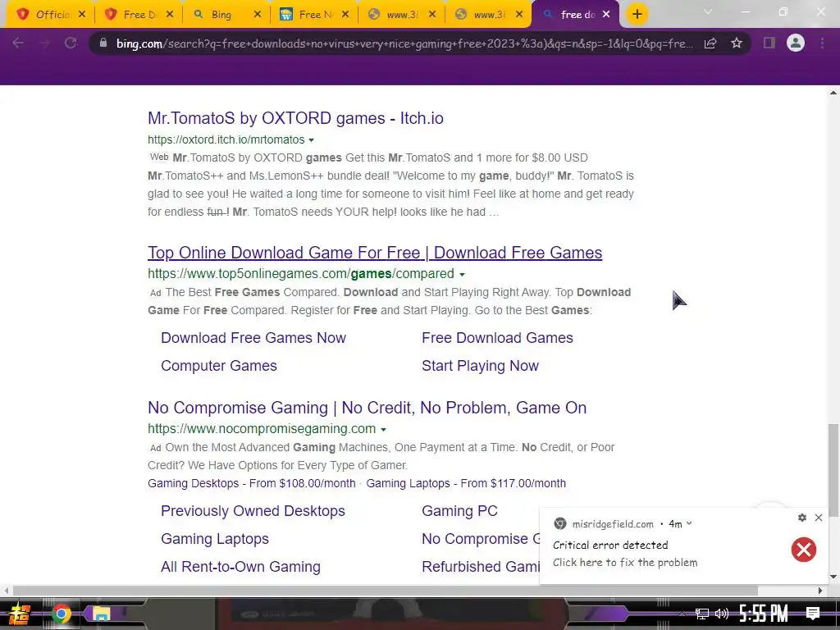Image resolution: width=840 pixels, height=630 pixels.
Task: Open File Explorer from the taskbar
Action: (101, 614)
